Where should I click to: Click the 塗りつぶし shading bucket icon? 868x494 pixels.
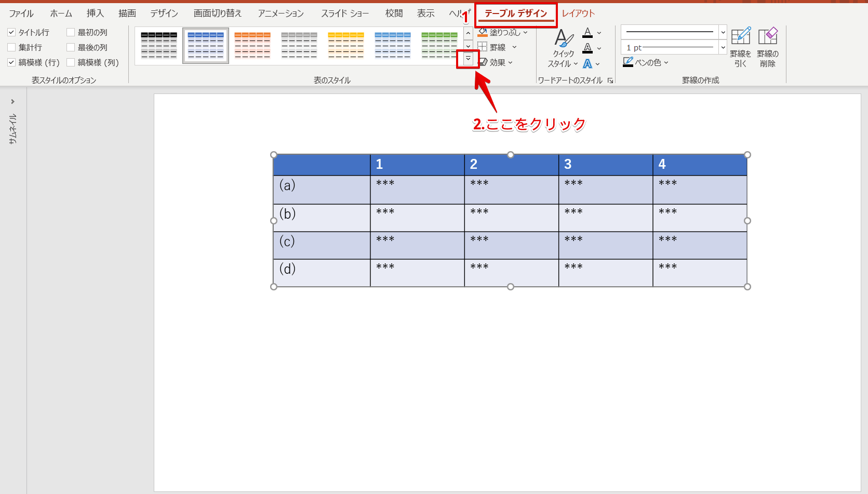pos(483,32)
